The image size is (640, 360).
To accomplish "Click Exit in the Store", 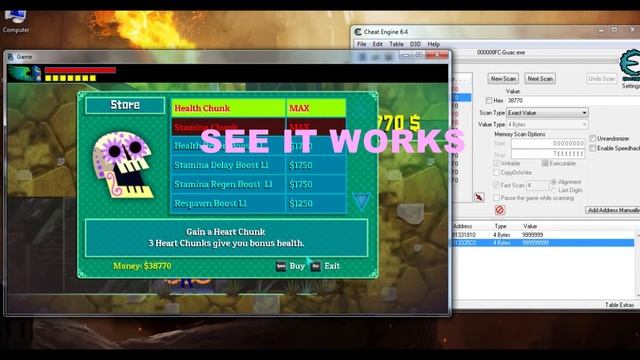I will click(x=332, y=266).
